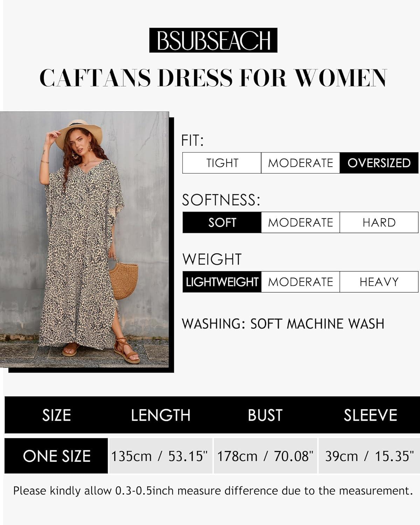Click the SLEEVE column header

pyautogui.click(x=370, y=415)
